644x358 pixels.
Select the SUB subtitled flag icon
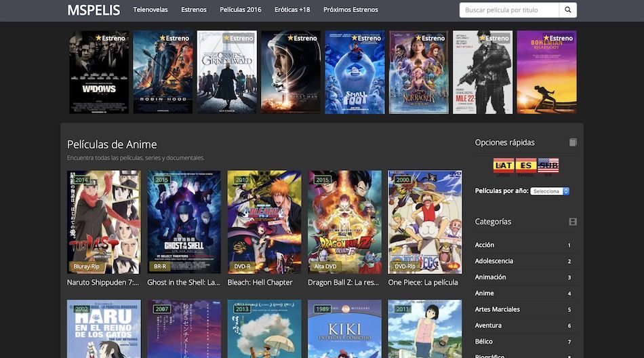[x=548, y=165]
